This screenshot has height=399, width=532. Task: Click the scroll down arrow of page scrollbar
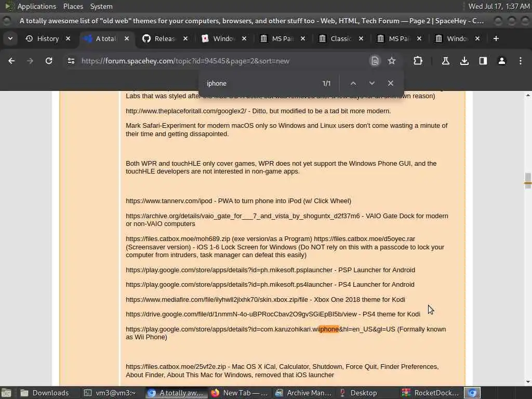pos(528,382)
